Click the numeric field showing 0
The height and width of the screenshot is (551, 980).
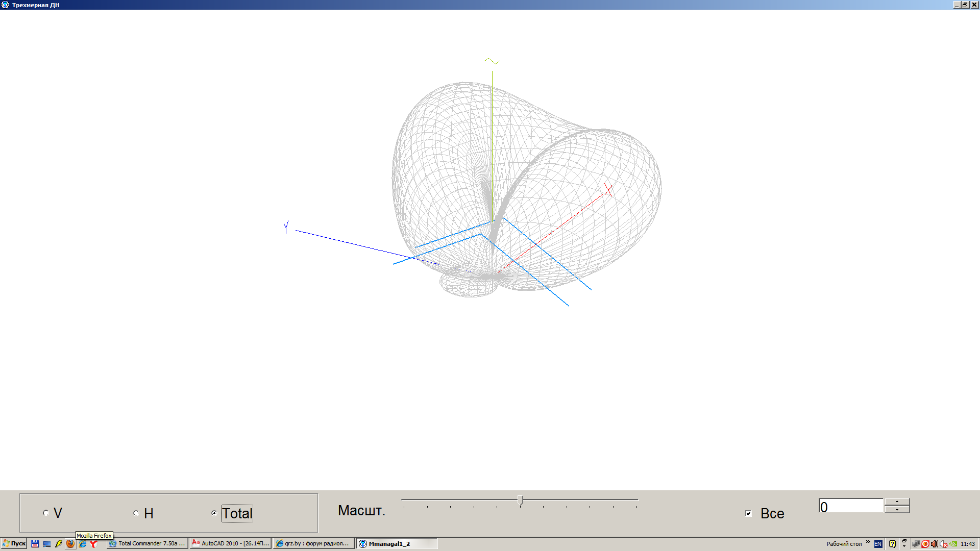tap(850, 506)
